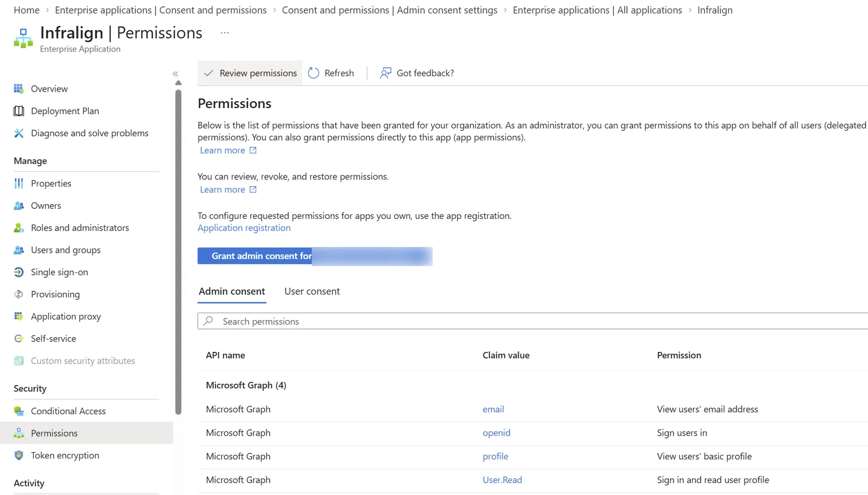This screenshot has width=868, height=495.
Task: Open the more options ellipsis next to title
Action: (225, 33)
